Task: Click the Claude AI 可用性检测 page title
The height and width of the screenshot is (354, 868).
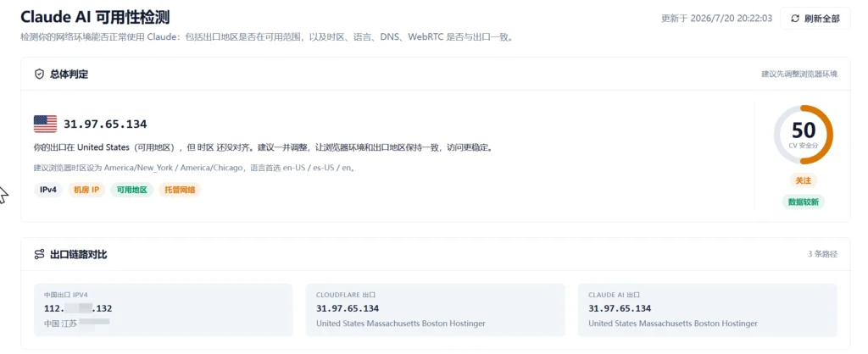Action: pos(95,17)
